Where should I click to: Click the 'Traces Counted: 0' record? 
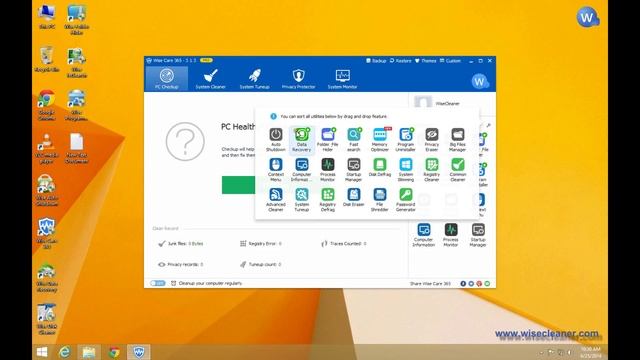(x=344, y=243)
